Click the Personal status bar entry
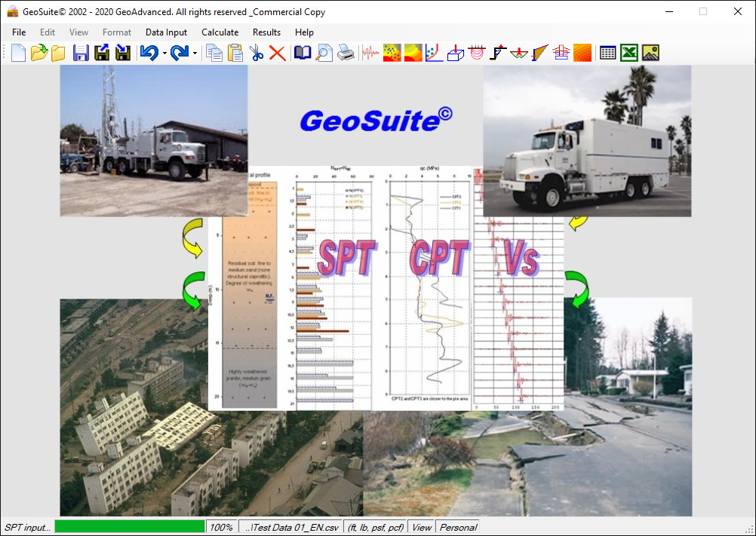The image size is (756, 536). 457,528
